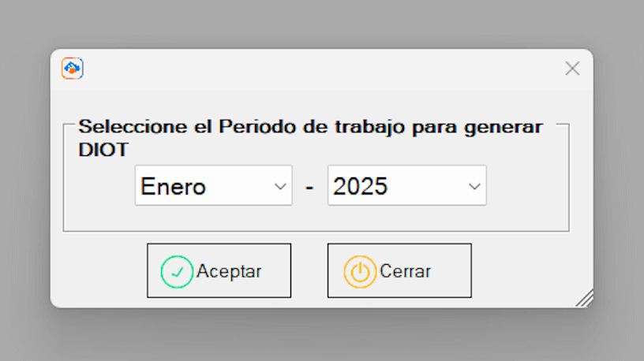The width and height of the screenshot is (644, 361).
Task: Expand the year dropdown arrow next to 2025
Action: tap(474, 187)
